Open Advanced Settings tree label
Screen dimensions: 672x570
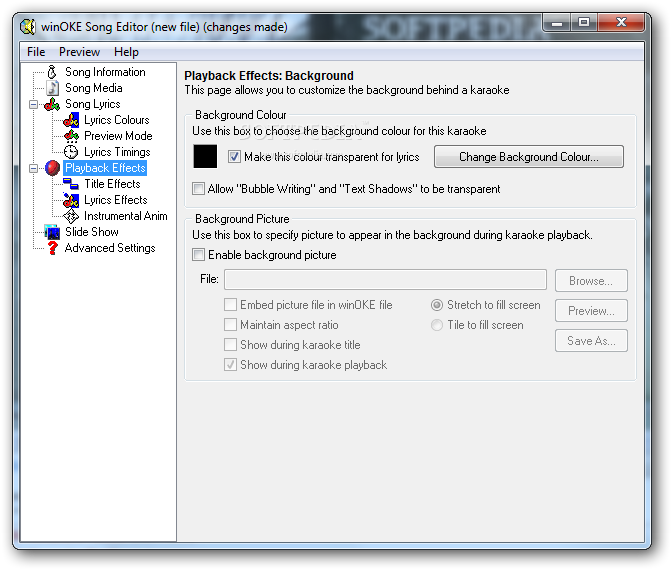[110, 248]
